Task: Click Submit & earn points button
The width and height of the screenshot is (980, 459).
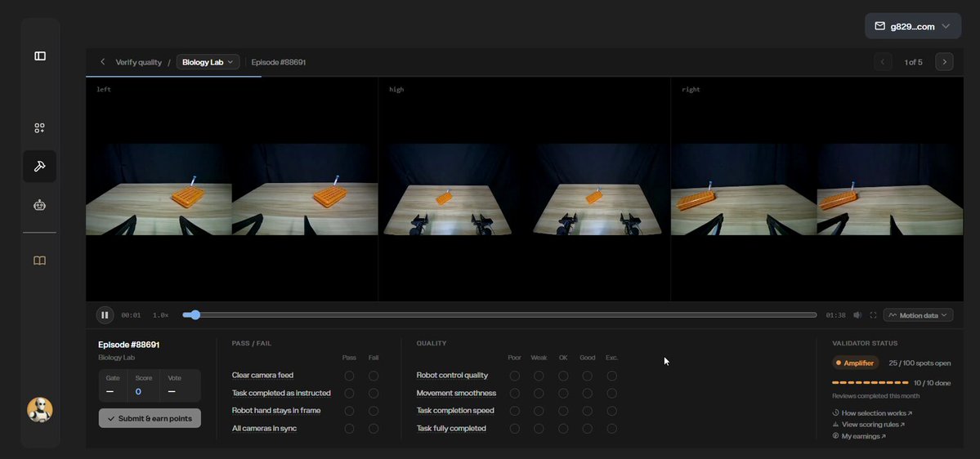Action: [x=150, y=418]
